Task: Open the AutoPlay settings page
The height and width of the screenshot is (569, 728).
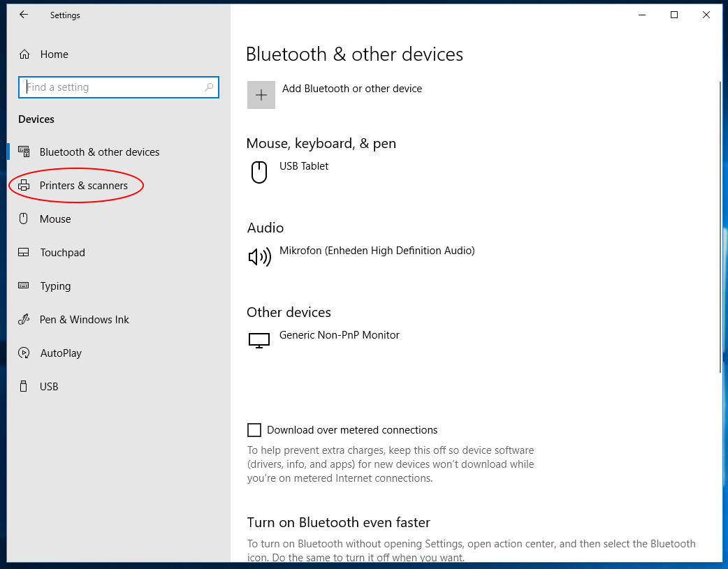Action: coord(61,353)
